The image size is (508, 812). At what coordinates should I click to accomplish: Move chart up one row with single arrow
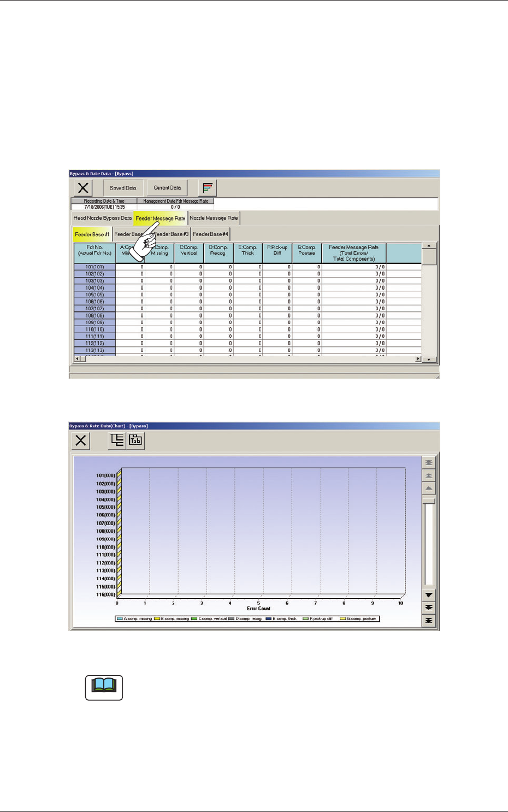(429, 489)
